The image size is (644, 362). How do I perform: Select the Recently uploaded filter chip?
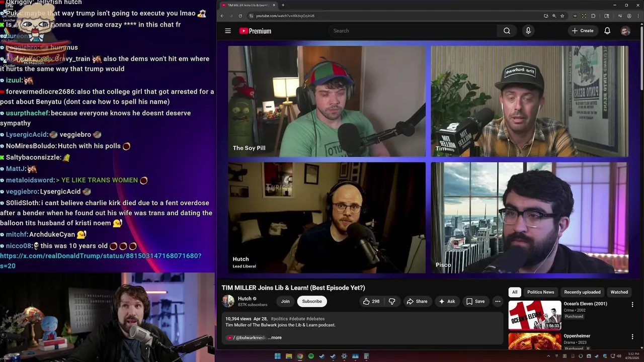[582, 292]
